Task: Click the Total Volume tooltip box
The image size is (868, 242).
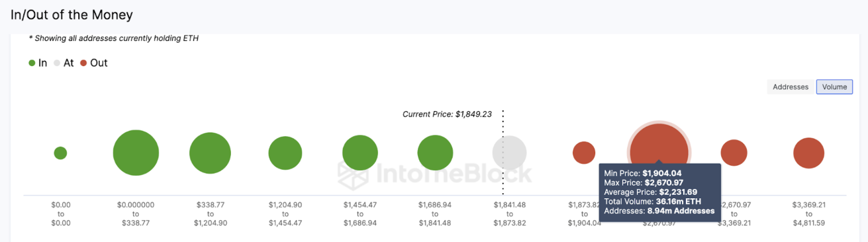Action: [659, 192]
